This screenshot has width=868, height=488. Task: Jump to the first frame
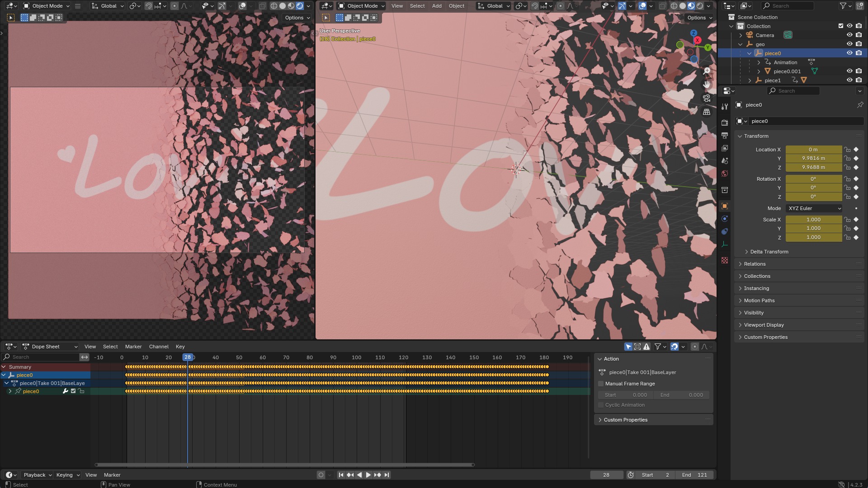[341, 475]
